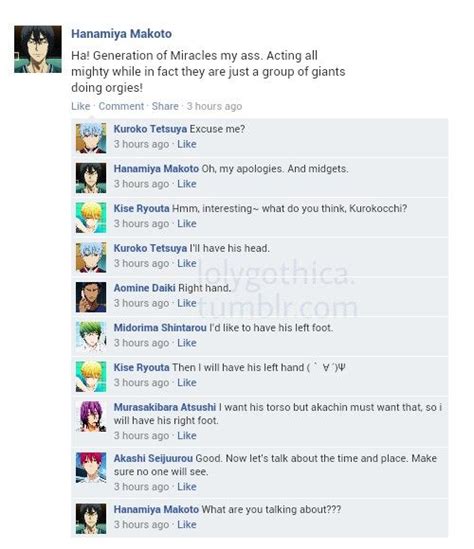Screen dimensions: 474x549
Task: Click Kuroko Tetsuya's avatar on 'Excuse me?' comment
Action: tap(91, 138)
